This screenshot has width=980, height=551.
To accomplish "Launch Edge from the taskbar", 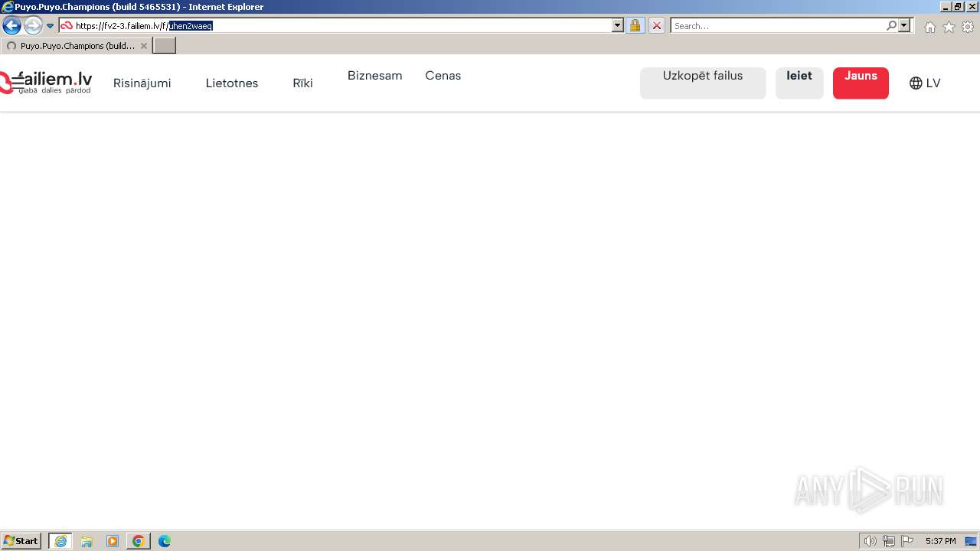I will point(165,541).
